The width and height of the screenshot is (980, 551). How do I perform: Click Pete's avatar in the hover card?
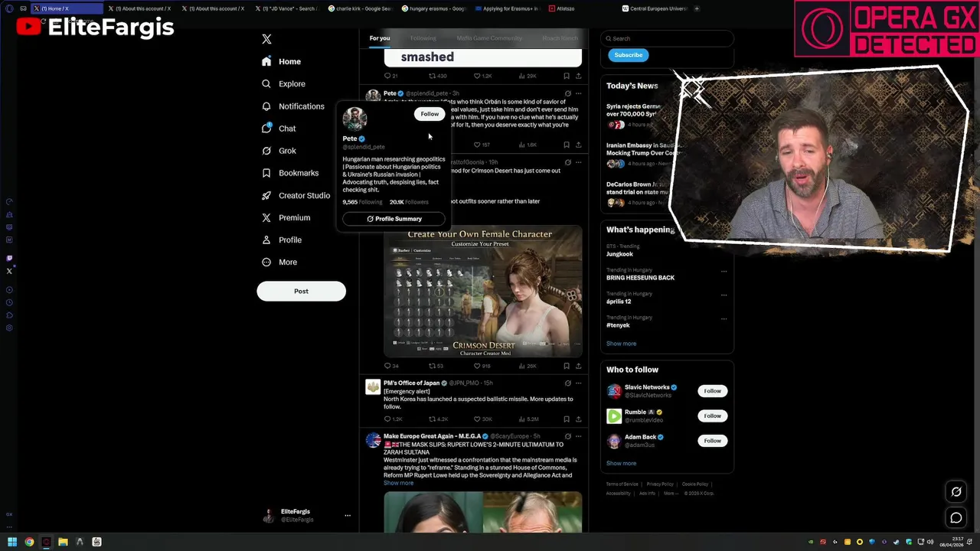point(354,119)
